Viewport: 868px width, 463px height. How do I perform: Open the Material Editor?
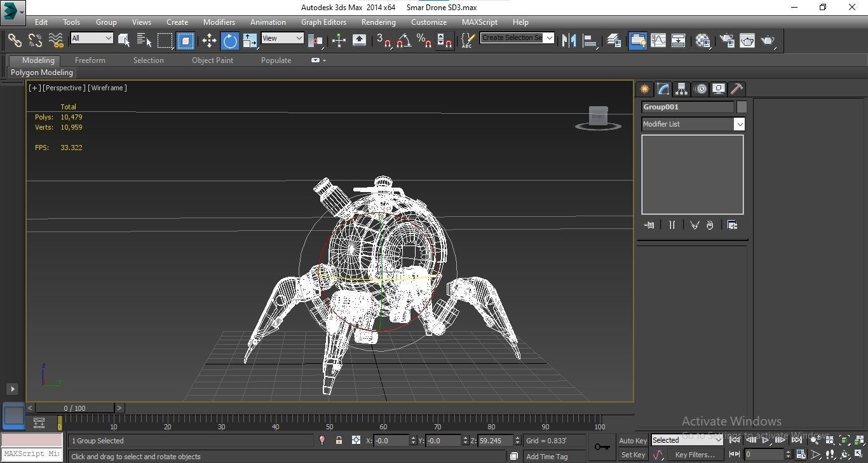point(702,40)
